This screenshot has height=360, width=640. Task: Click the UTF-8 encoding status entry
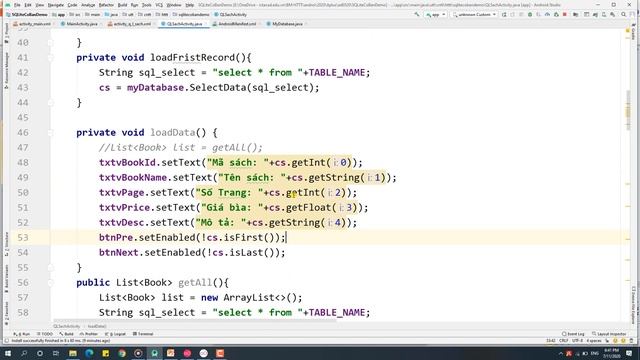coord(577,341)
